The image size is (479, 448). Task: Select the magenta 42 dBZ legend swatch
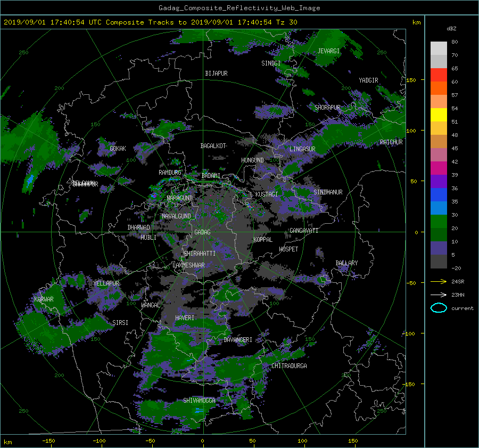(439, 168)
